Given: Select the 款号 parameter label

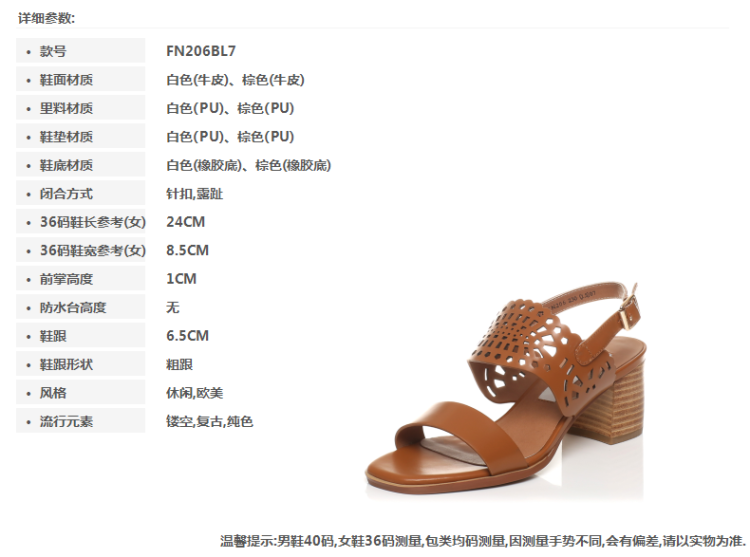Looking at the screenshot, I should coord(53,51).
